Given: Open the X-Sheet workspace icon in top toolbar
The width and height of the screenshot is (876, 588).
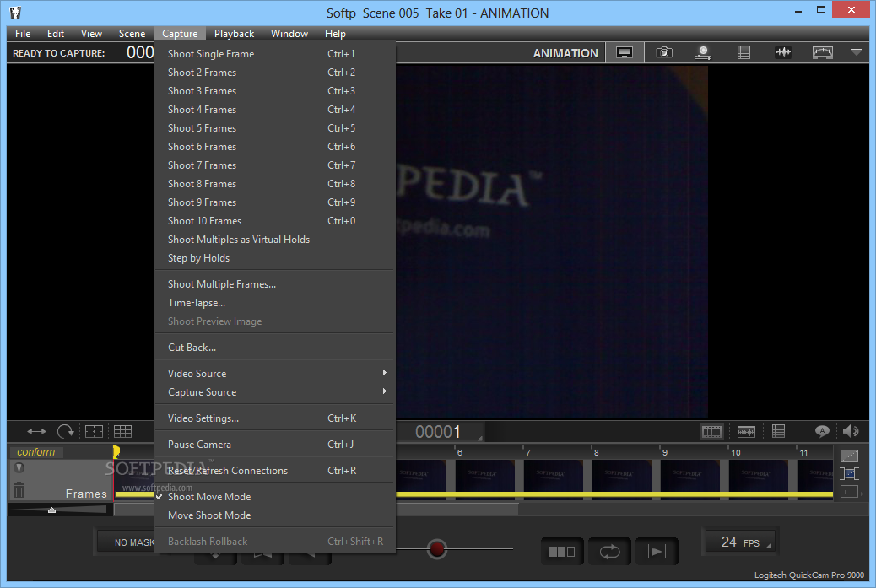Looking at the screenshot, I should pos(744,53).
